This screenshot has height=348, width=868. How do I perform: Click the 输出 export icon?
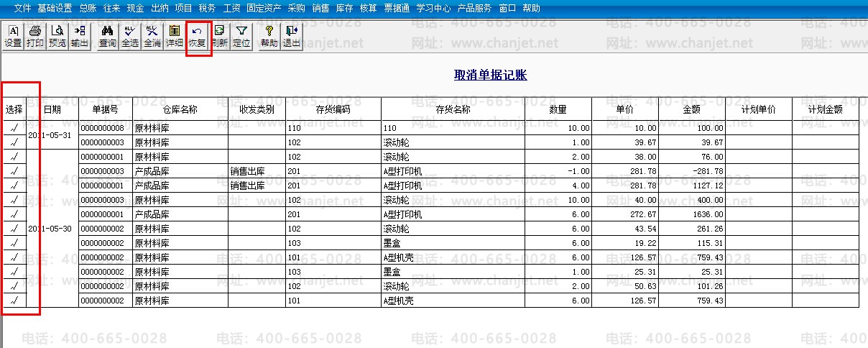pyautogui.click(x=80, y=36)
